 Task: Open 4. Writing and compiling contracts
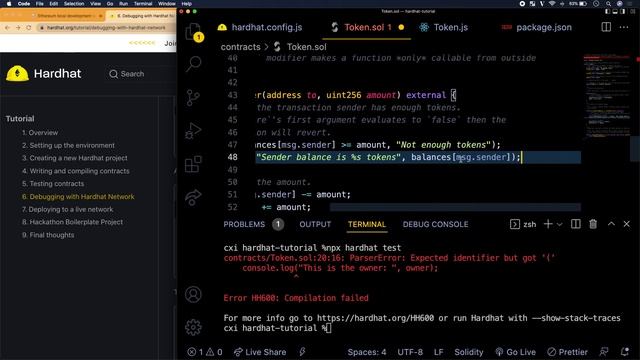(76, 171)
